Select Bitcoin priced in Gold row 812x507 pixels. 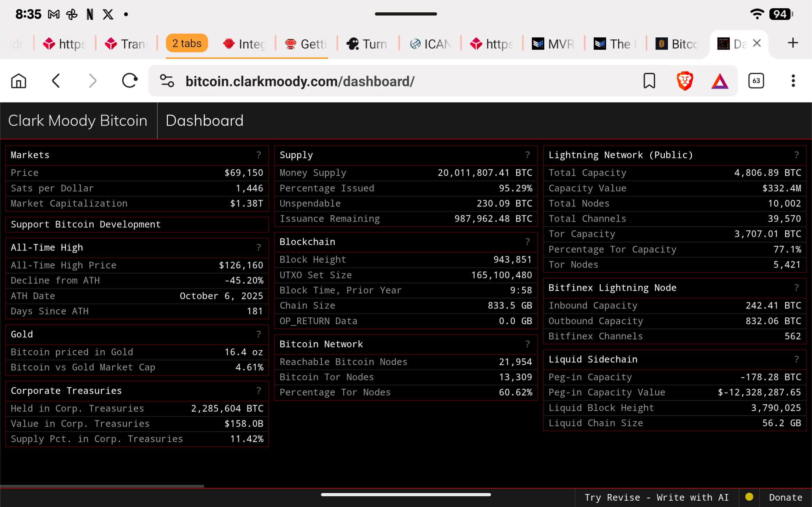[x=137, y=352]
